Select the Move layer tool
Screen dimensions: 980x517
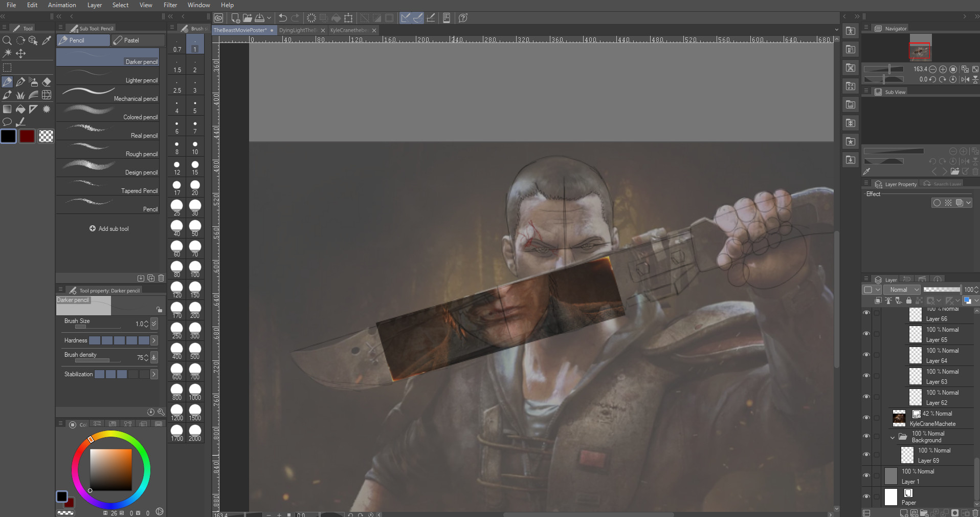click(x=20, y=53)
